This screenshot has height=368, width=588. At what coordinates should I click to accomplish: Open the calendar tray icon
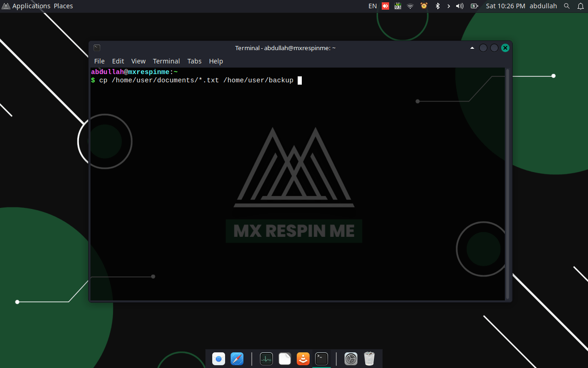point(398,6)
